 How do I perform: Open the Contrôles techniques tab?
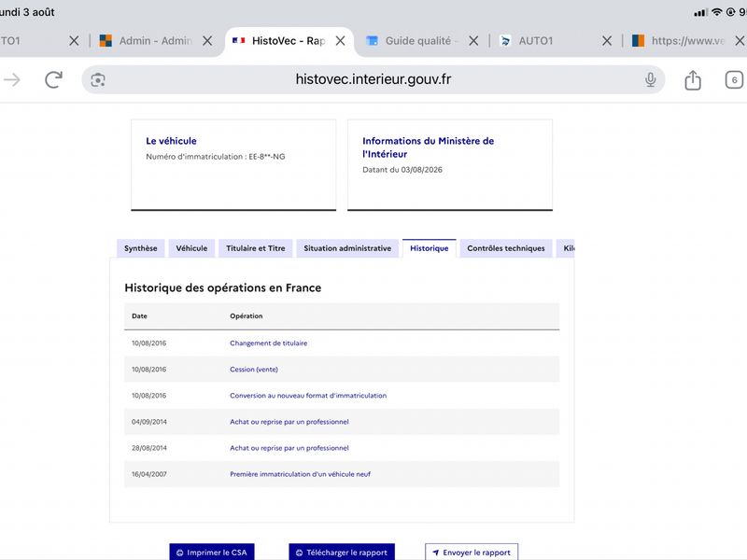tap(506, 248)
